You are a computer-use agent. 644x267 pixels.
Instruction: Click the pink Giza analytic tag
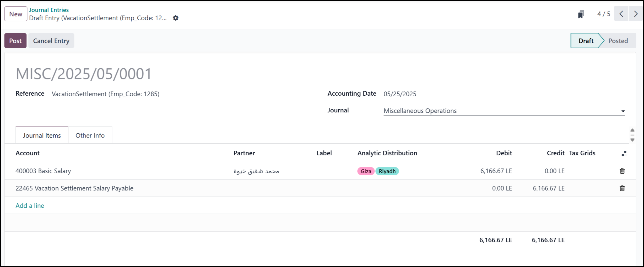click(x=366, y=171)
